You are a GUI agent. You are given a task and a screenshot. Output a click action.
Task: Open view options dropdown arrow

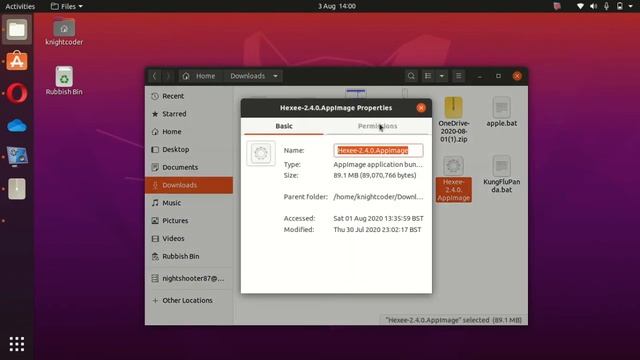(x=442, y=76)
